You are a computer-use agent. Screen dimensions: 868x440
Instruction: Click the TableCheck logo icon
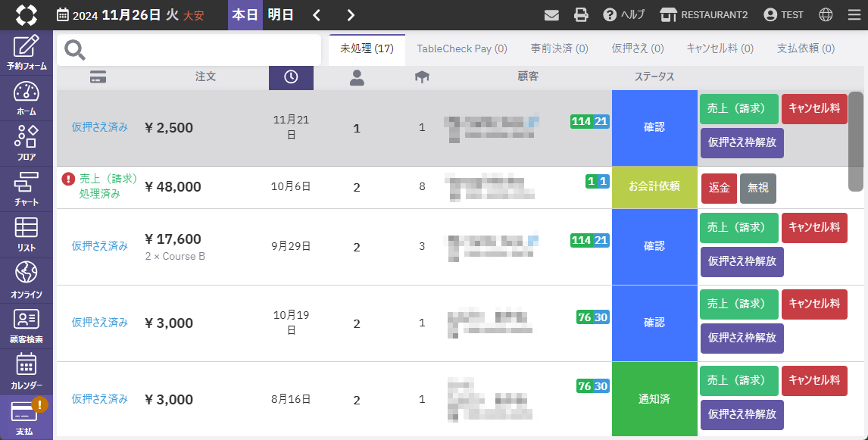[26, 15]
